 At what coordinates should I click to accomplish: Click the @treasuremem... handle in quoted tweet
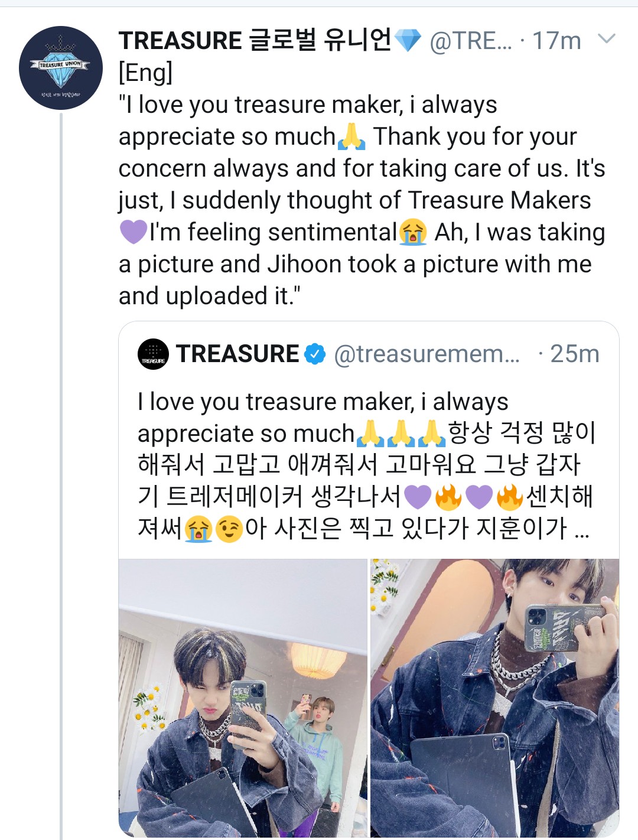pyautogui.click(x=427, y=354)
